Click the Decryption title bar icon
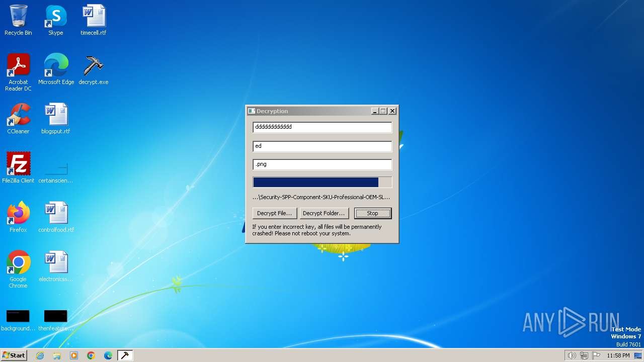 click(x=252, y=111)
